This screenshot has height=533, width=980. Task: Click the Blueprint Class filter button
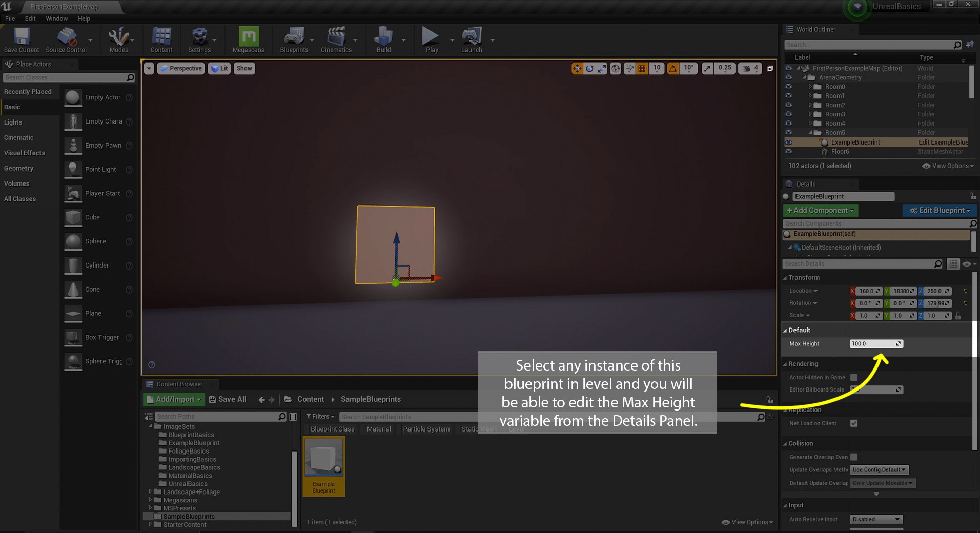click(x=333, y=429)
